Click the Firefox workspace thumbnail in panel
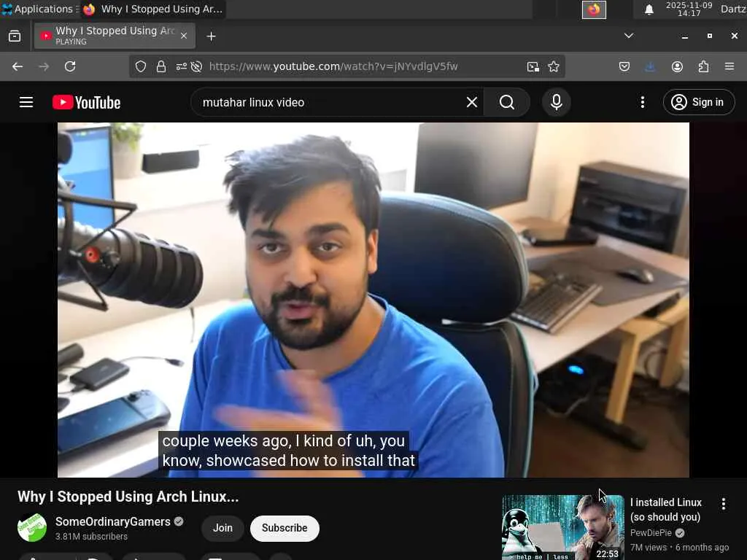Viewport: 747px width, 560px height. coord(594,9)
